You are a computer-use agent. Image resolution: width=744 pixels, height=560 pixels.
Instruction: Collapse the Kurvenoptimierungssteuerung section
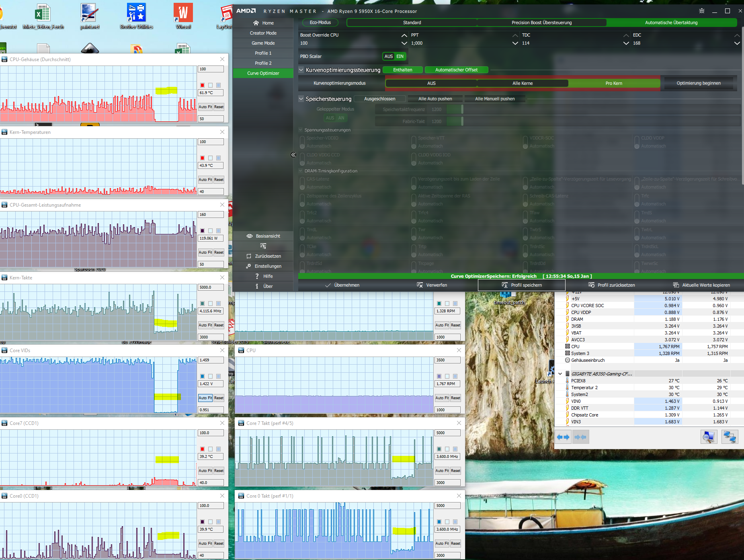point(301,70)
